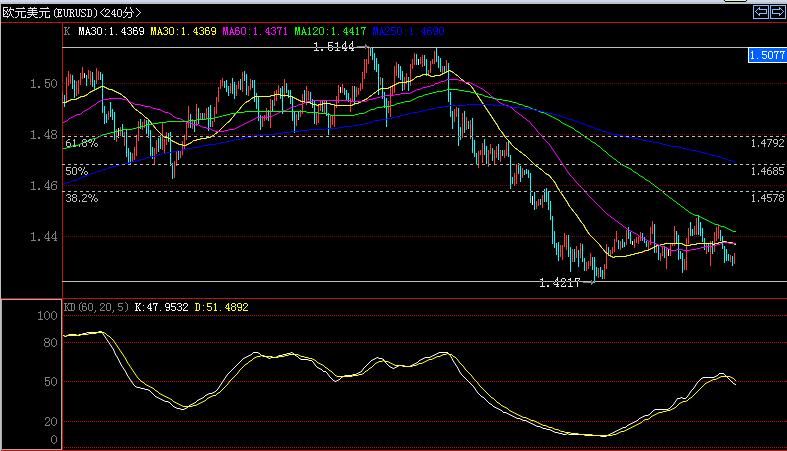The image size is (787, 451).
Task: Click the 1.50 price axis label
Action: (x=44, y=83)
